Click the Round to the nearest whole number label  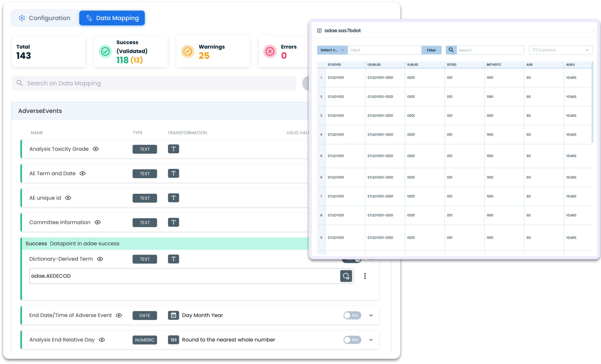point(228,340)
